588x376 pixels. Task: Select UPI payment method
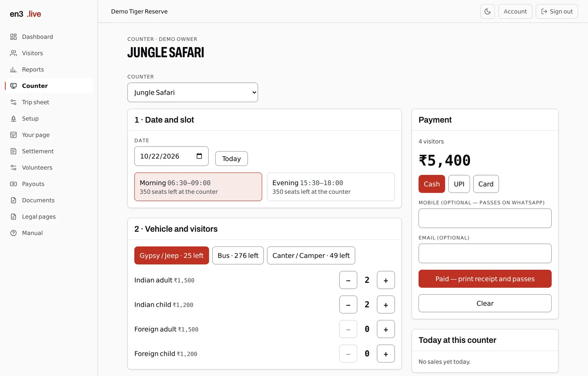pyautogui.click(x=459, y=184)
